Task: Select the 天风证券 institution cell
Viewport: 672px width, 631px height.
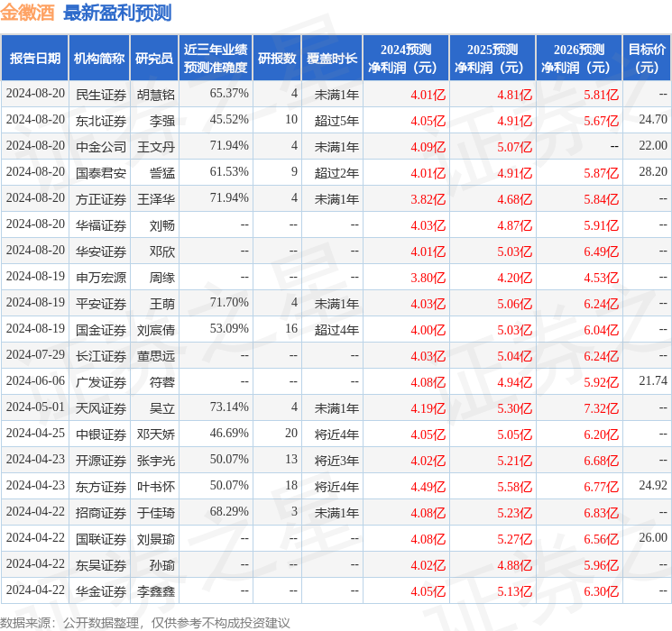Action: (x=101, y=408)
